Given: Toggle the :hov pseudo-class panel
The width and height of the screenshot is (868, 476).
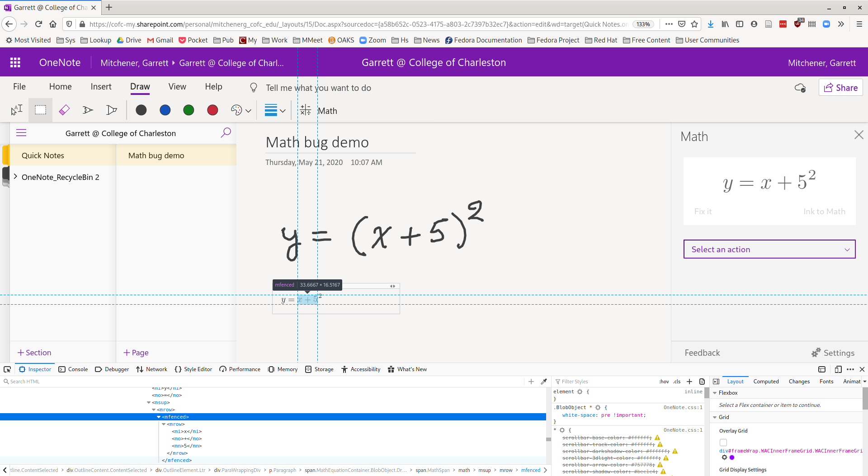Looking at the screenshot, I should coord(664,382).
